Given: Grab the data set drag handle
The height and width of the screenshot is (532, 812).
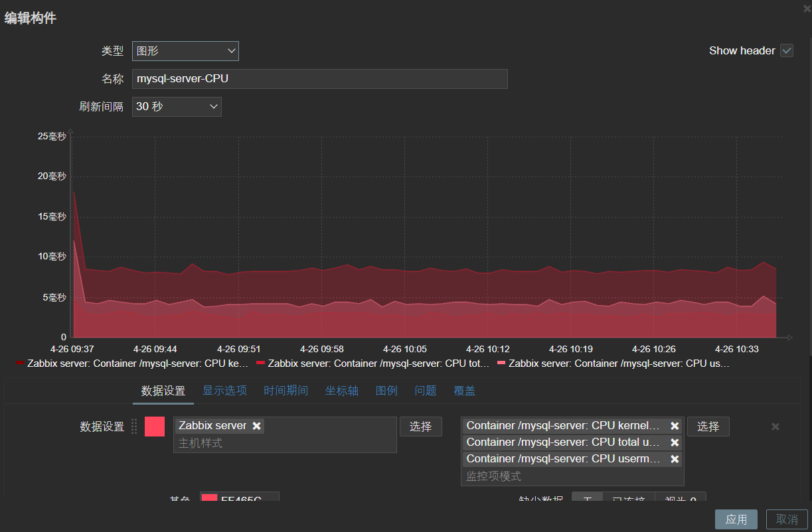Looking at the screenshot, I should (134, 427).
